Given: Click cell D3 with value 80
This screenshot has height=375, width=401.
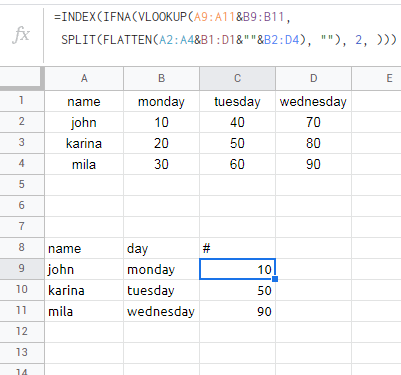Looking at the screenshot, I should (x=313, y=143).
